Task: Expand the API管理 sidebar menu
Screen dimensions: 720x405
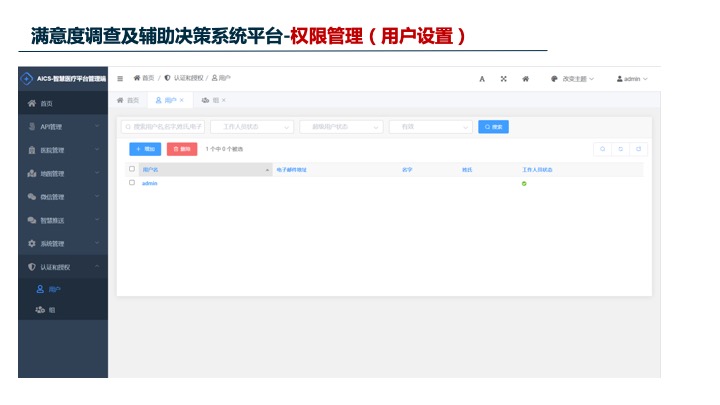Action: (x=63, y=126)
